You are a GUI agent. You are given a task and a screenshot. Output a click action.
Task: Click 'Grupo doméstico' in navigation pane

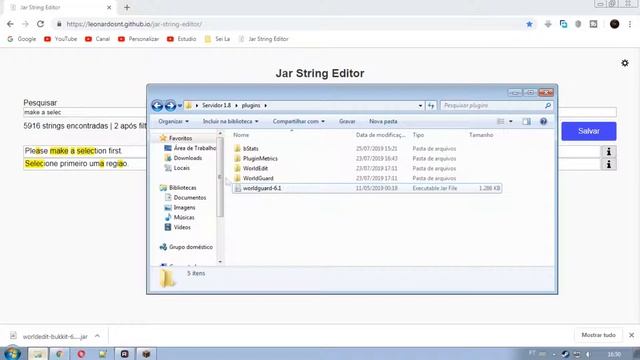190,247
